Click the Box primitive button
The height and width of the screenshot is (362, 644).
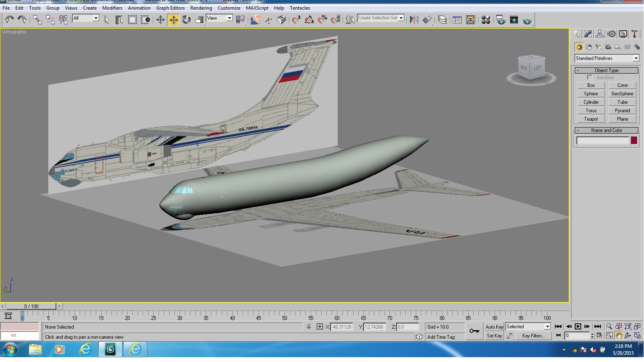591,85
